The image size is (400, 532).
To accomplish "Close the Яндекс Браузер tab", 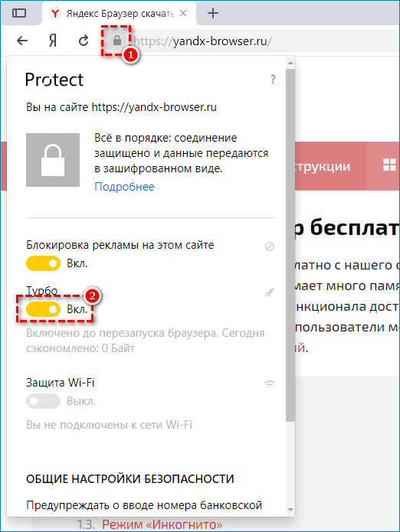I will pos(183,13).
